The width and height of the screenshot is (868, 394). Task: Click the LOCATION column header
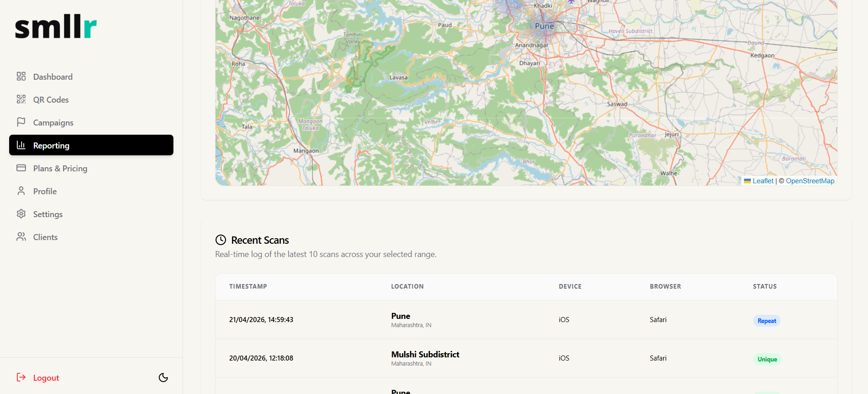tap(407, 286)
